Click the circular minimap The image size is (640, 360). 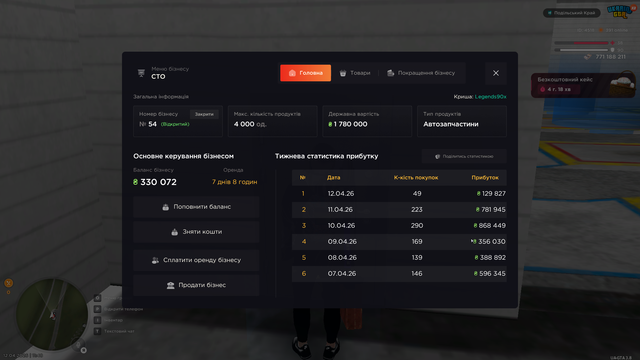tap(52, 314)
